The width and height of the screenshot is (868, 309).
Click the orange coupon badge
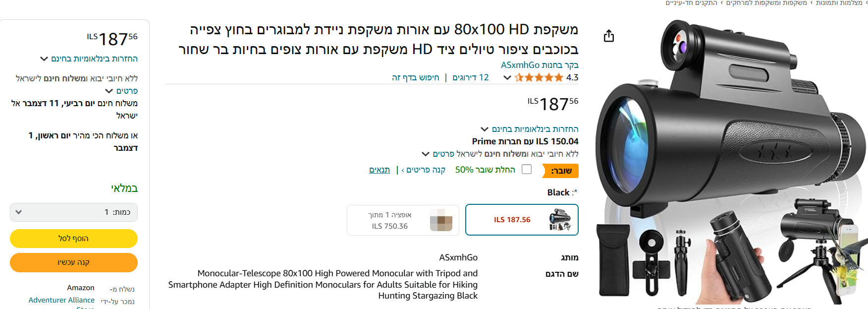[x=560, y=171]
